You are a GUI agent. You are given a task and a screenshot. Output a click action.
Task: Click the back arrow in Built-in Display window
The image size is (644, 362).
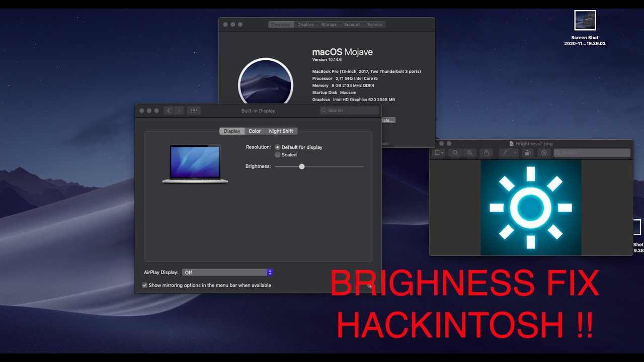pos(169,111)
